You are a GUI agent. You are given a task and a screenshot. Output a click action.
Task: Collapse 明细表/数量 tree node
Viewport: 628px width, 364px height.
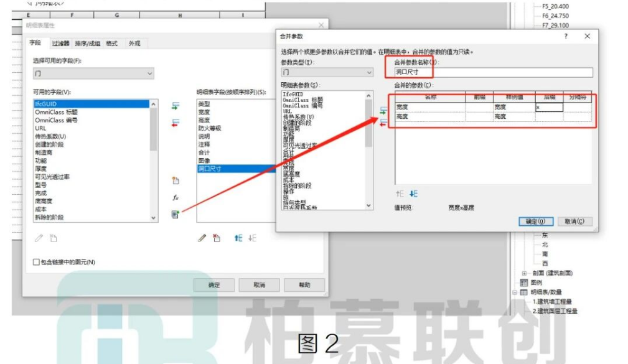coord(515,292)
